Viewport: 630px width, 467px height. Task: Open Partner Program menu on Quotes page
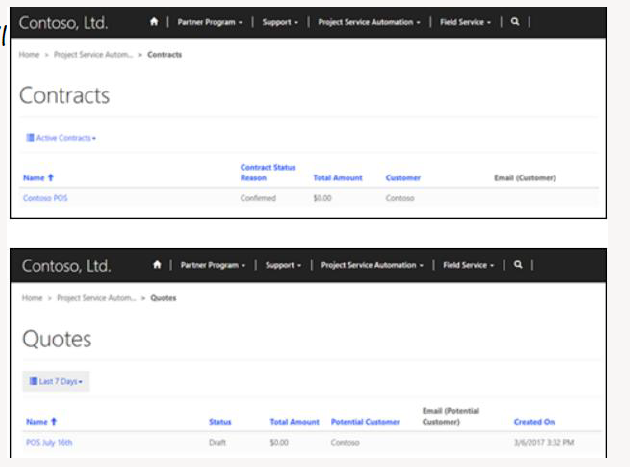[213, 265]
